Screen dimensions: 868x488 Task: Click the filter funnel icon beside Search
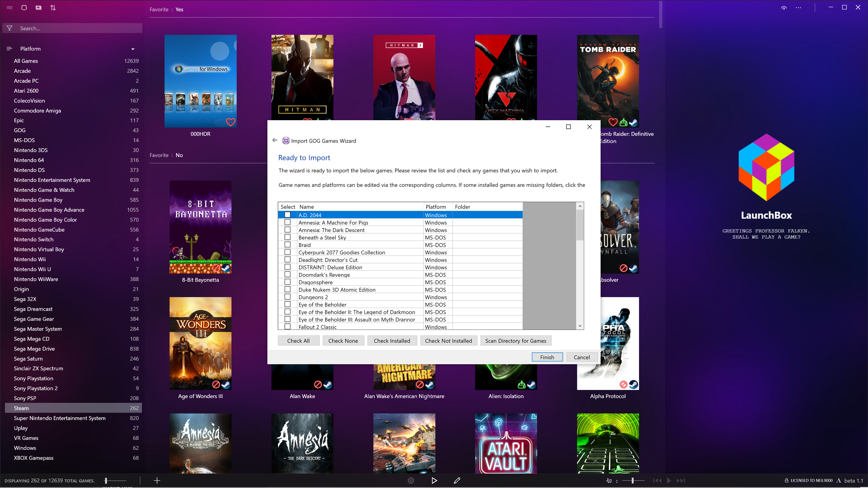point(10,28)
